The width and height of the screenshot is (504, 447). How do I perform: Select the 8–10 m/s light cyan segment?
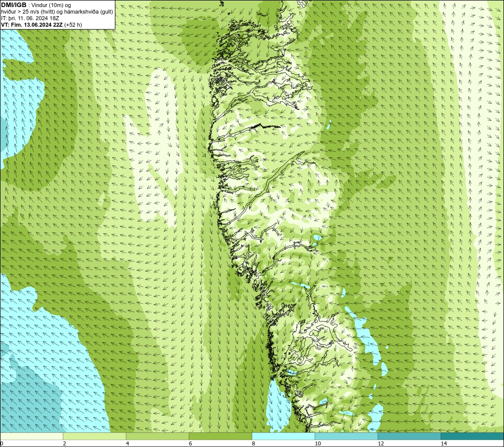click(x=283, y=436)
